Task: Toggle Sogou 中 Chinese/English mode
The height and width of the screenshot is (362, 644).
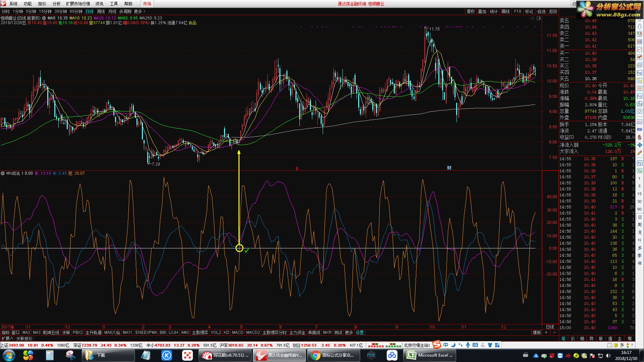Action: point(446,345)
